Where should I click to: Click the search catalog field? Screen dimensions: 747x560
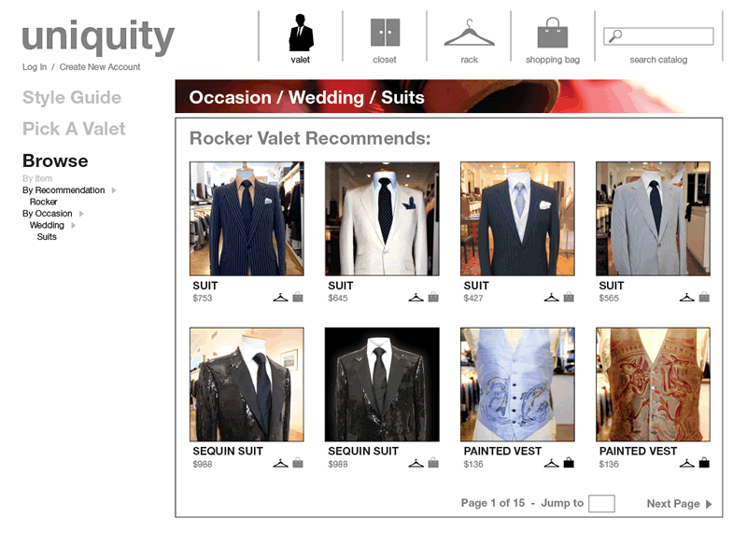[658, 36]
